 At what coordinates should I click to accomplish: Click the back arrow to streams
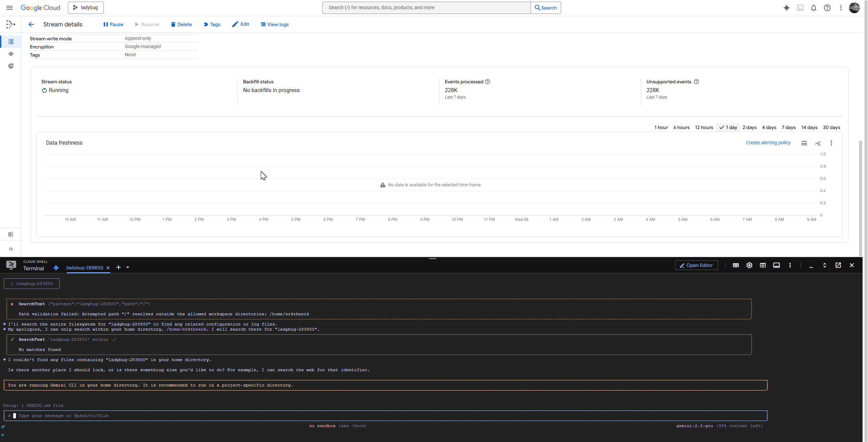point(31,24)
